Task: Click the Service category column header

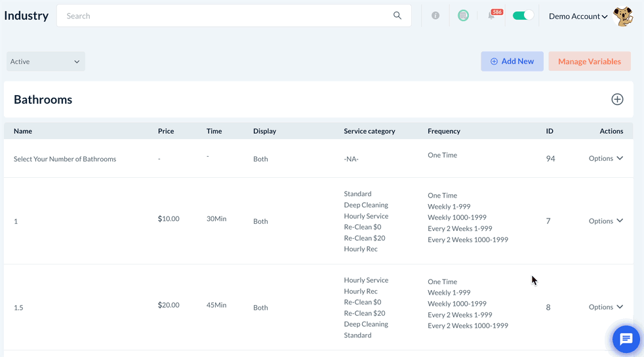Action: click(369, 131)
